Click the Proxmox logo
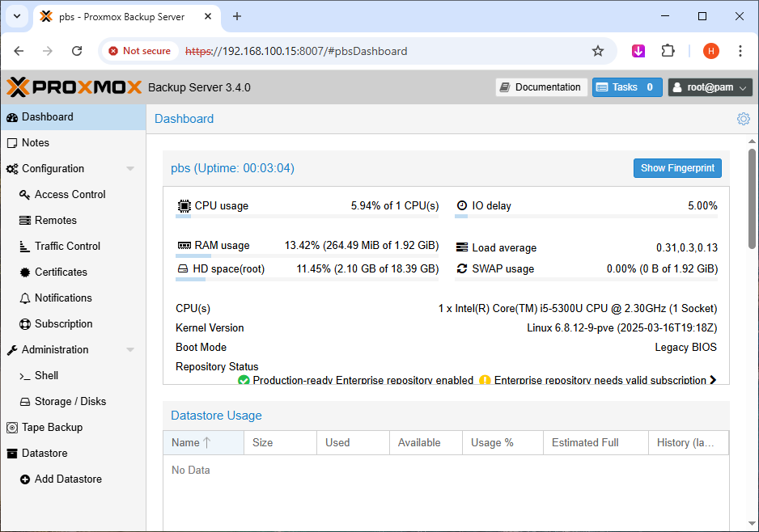The height and width of the screenshot is (532, 759). point(74,87)
